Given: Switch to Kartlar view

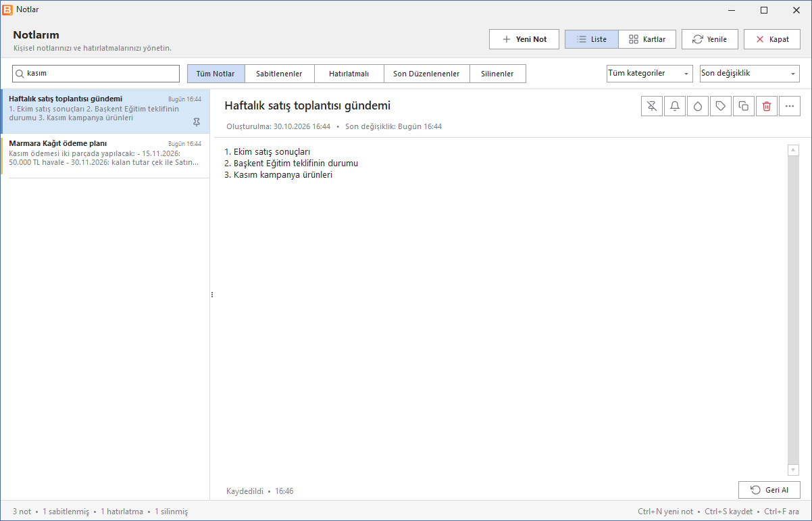Looking at the screenshot, I should (x=647, y=39).
